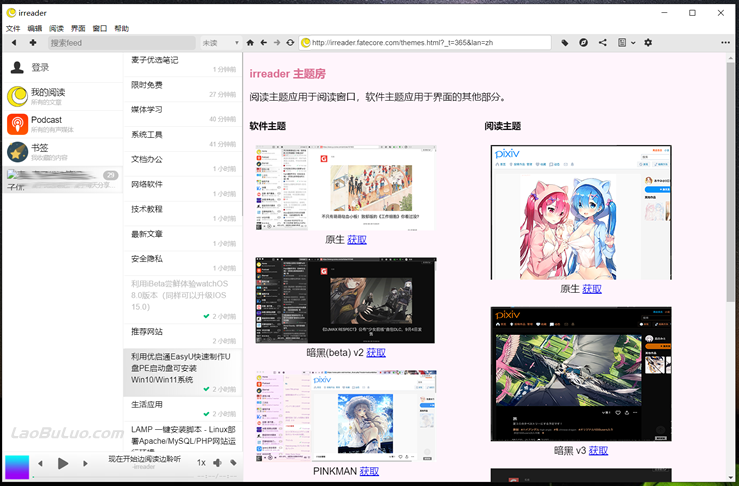Open the 文件 menu
Screen dimensions: 739x486
click(13, 28)
